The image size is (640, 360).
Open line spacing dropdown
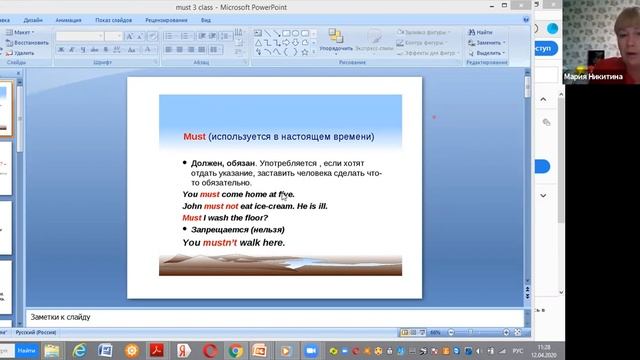[225, 36]
